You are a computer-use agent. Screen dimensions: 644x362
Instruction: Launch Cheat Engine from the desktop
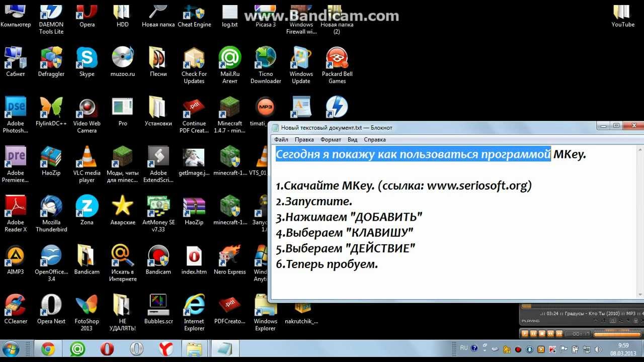[194, 15]
